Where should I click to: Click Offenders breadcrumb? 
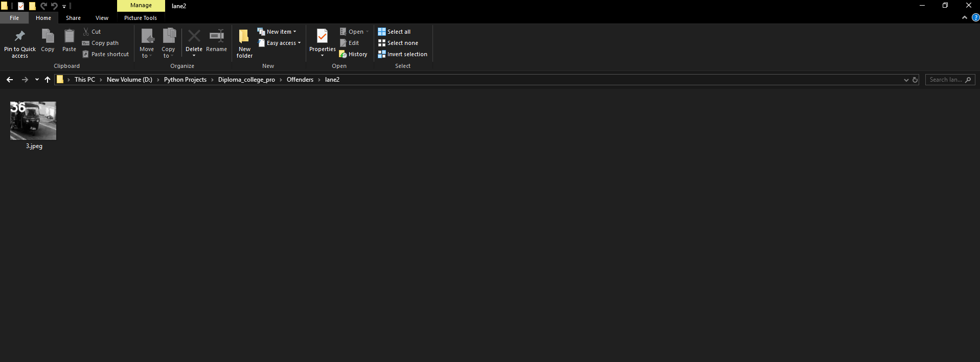coord(300,80)
